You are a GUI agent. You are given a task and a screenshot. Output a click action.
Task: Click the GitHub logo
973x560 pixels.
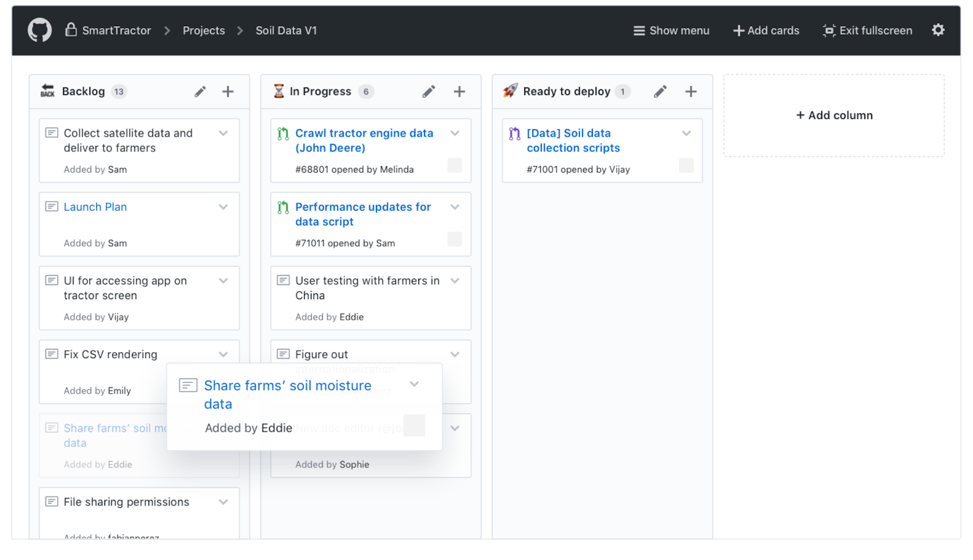[x=40, y=30]
